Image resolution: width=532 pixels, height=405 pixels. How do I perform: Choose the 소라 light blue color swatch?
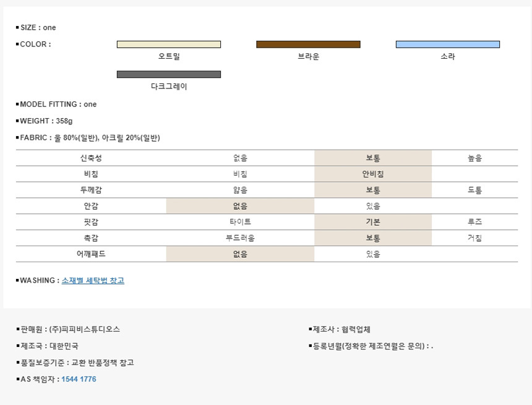[x=447, y=44]
